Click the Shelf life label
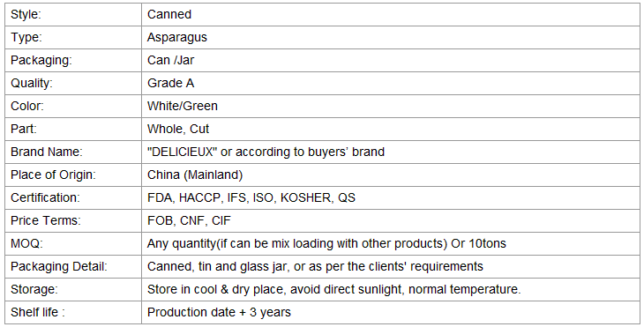Image resolution: width=644 pixels, height=327 pixels. coord(38,312)
